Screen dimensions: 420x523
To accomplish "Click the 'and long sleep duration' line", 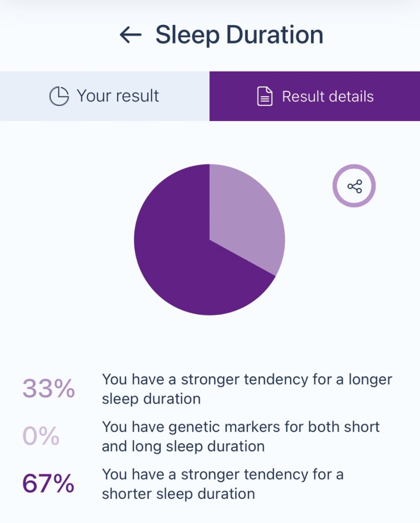I will tap(183, 446).
